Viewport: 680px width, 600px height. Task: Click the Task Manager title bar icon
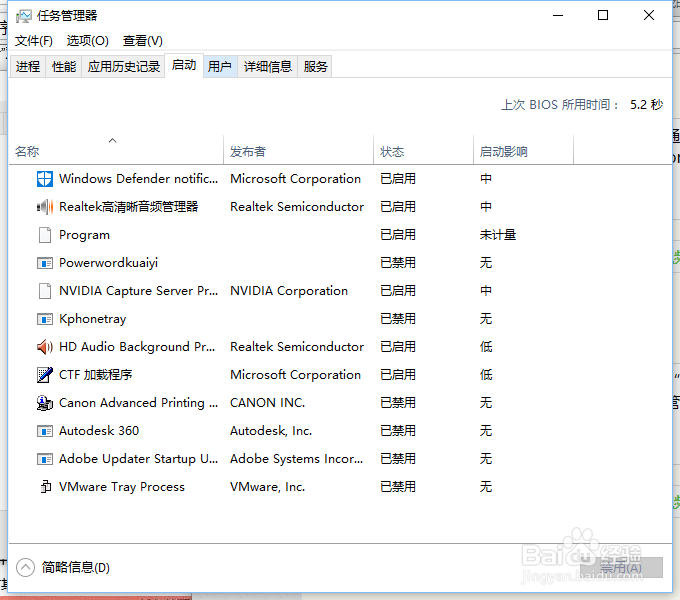point(23,16)
